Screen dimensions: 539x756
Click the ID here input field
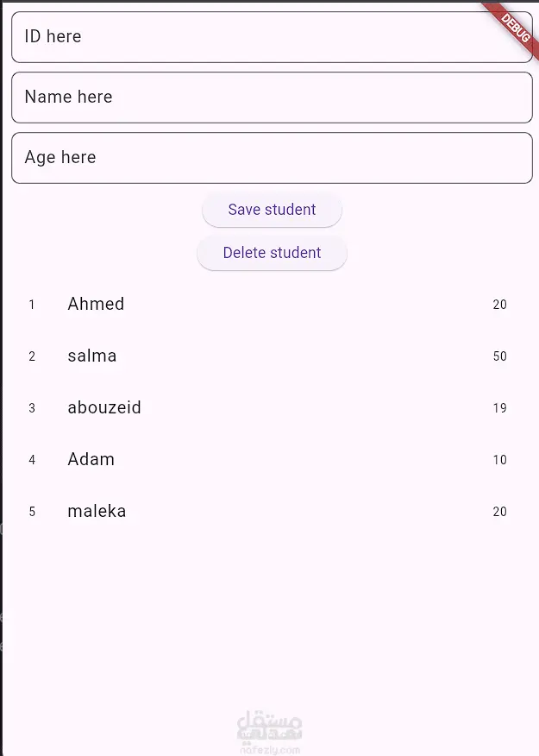269,37
